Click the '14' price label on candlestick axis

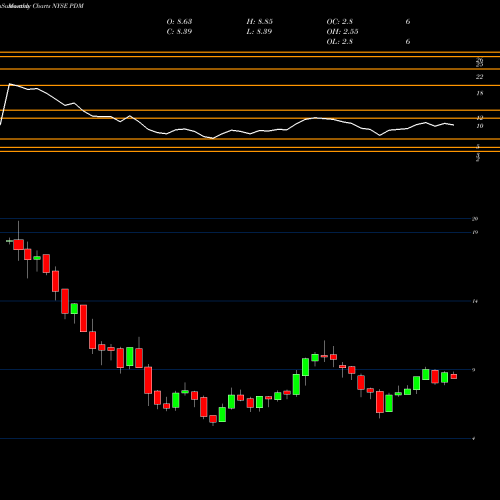pyautogui.click(x=475, y=301)
